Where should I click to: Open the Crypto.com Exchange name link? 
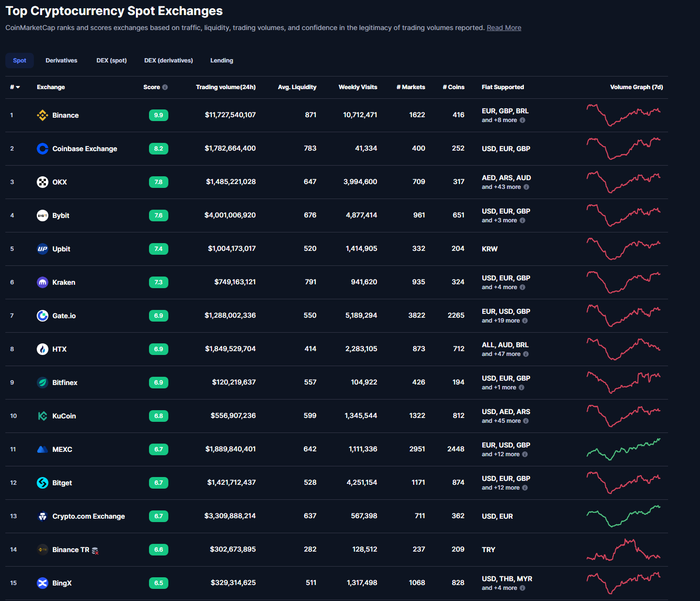88,516
